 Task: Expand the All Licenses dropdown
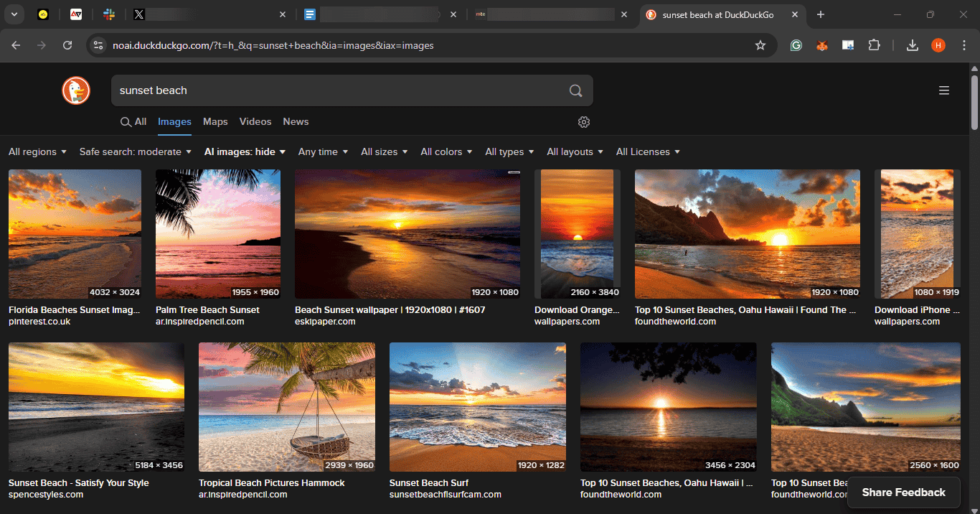pyautogui.click(x=648, y=152)
